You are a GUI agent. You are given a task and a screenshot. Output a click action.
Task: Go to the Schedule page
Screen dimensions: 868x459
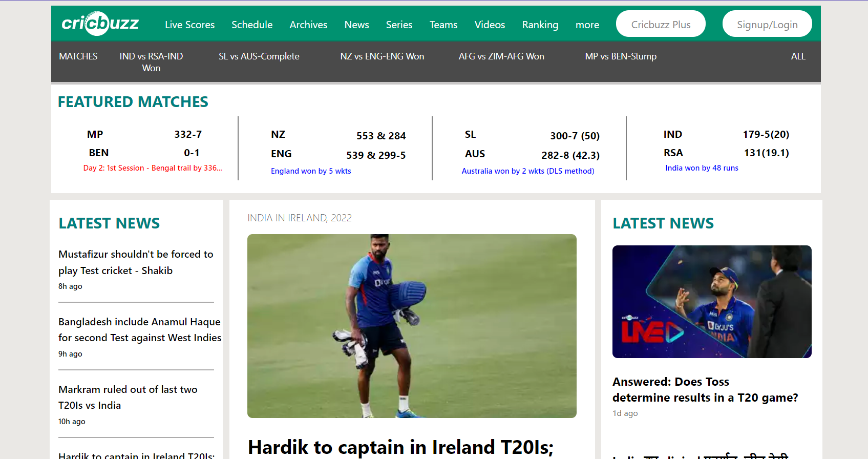252,25
